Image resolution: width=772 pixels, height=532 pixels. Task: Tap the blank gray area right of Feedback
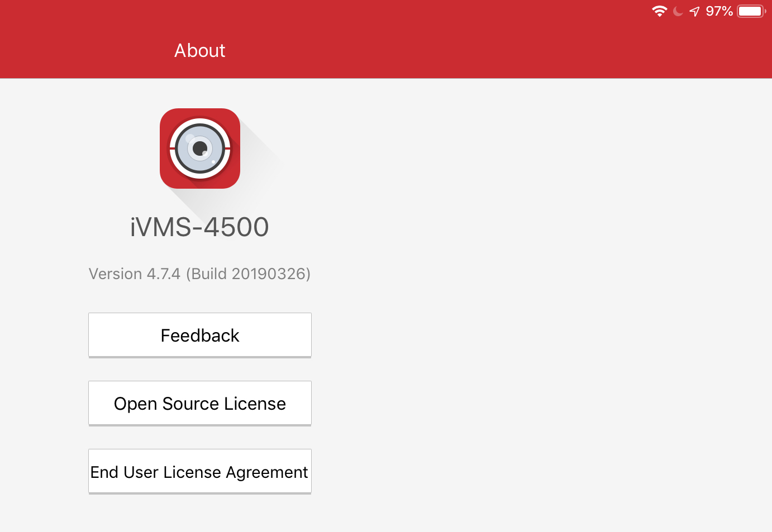pyautogui.click(x=503, y=335)
